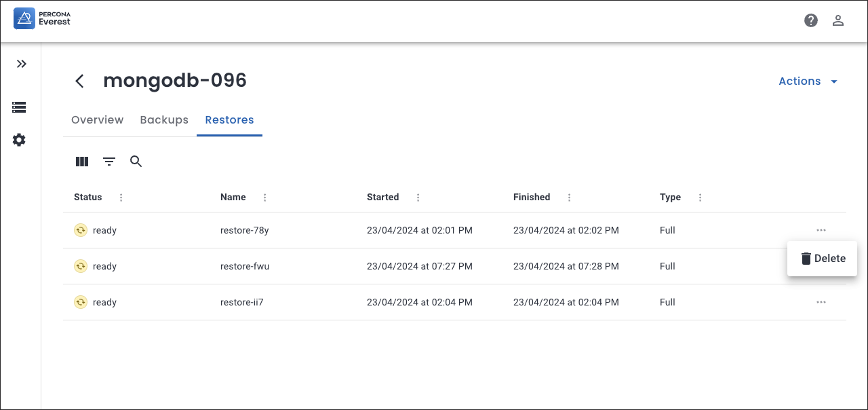The height and width of the screenshot is (410, 868).
Task: Open row actions for restore-ii7
Action: click(821, 302)
